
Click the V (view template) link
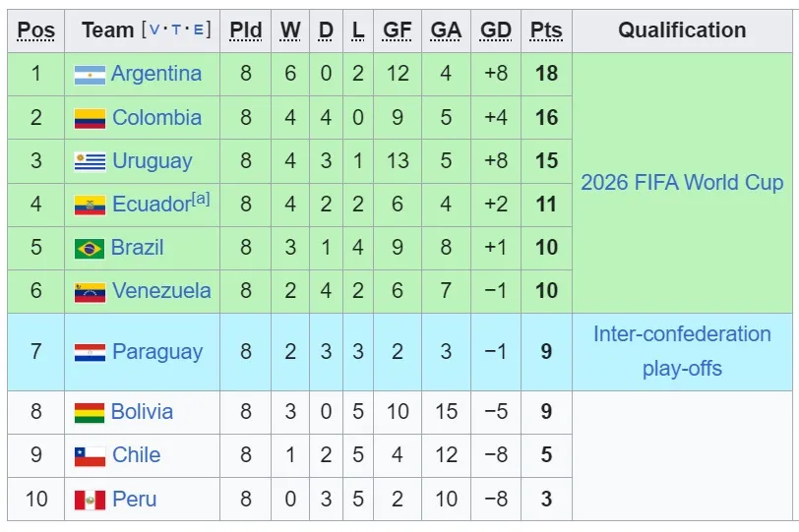(x=154, y=30)
